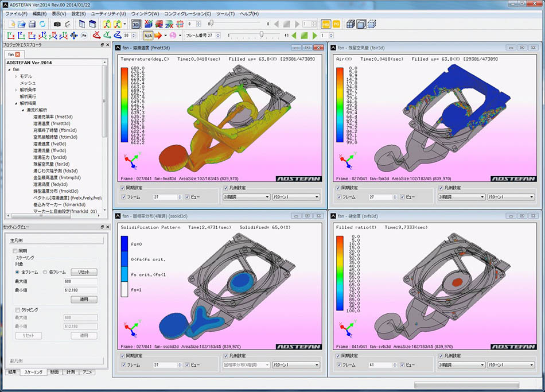Click the Open folder toolbar icon
The height and width of the screenshot is (392, 545).
[22, 24]
